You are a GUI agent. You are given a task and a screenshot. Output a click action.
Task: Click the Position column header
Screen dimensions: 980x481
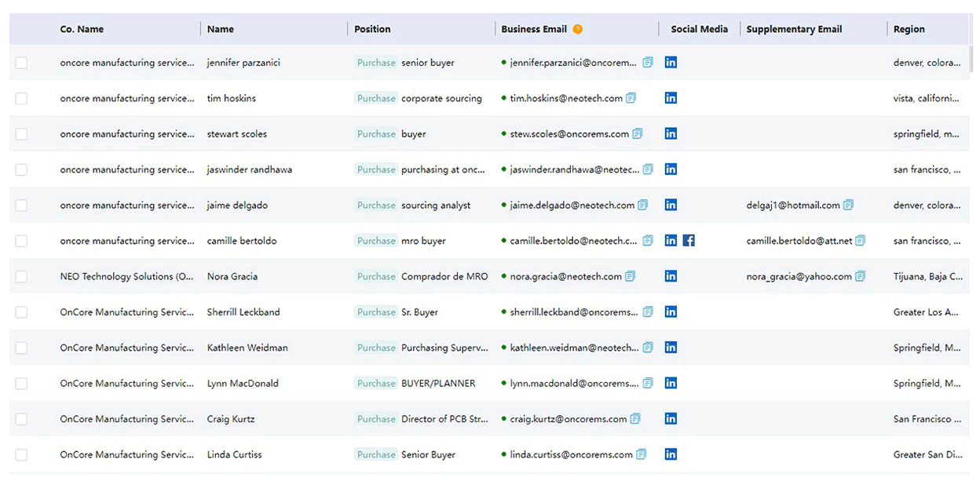click(x=372, y=29)
